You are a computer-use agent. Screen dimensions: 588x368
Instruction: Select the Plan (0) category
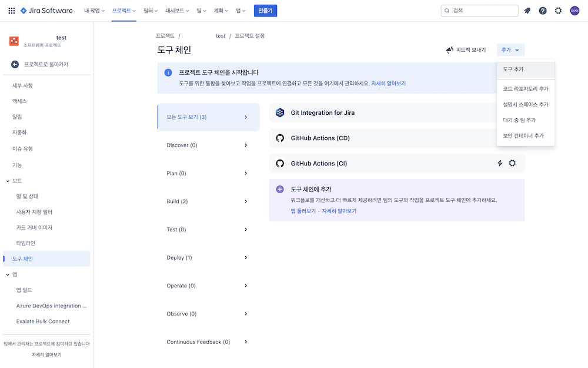coord(208,174)
